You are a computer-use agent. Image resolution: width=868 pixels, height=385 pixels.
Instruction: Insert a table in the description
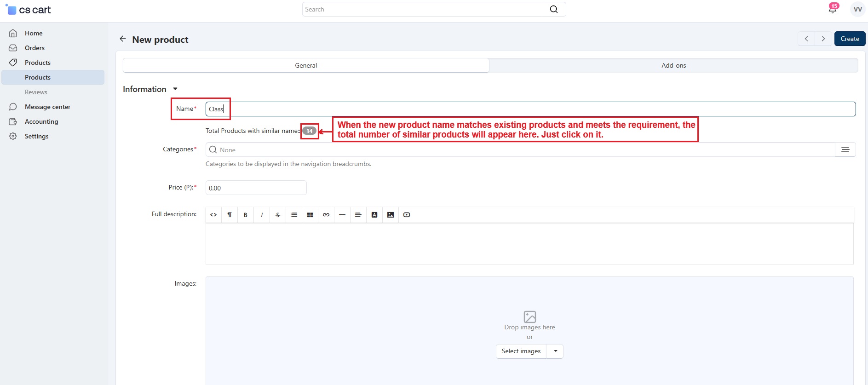(310, 215)
